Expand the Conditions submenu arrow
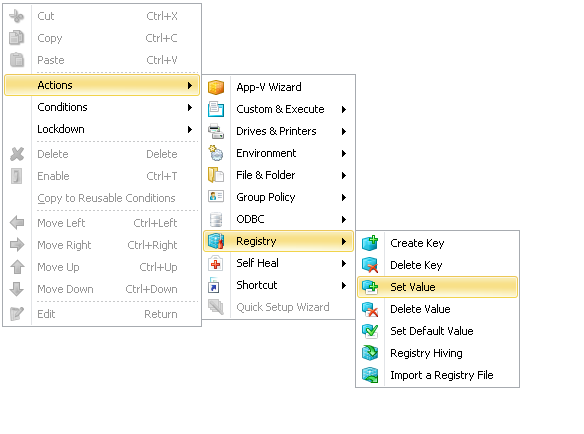 click(x=190, y=107)
